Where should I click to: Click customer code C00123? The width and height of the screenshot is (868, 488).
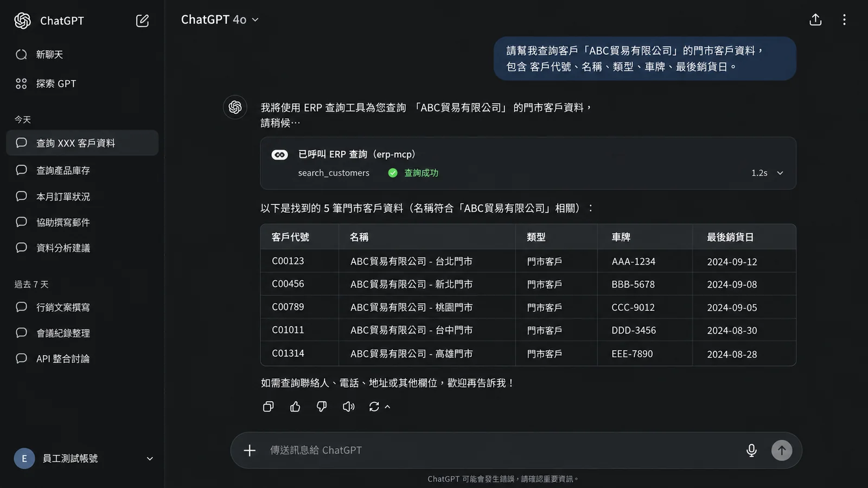pos(288,261)
